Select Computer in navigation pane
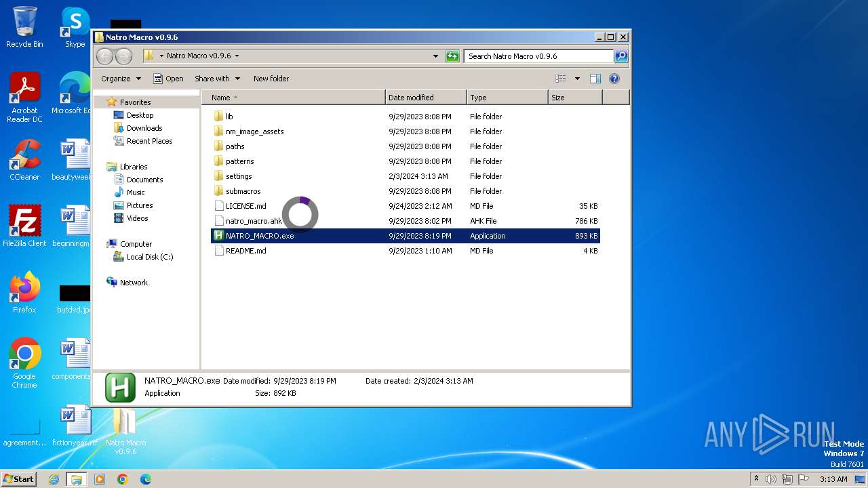This screenshot has height=488, width=868. point(136,244)
